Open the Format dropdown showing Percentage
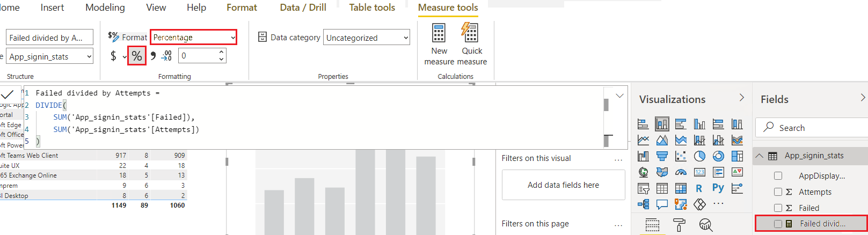 pos(193,38)
